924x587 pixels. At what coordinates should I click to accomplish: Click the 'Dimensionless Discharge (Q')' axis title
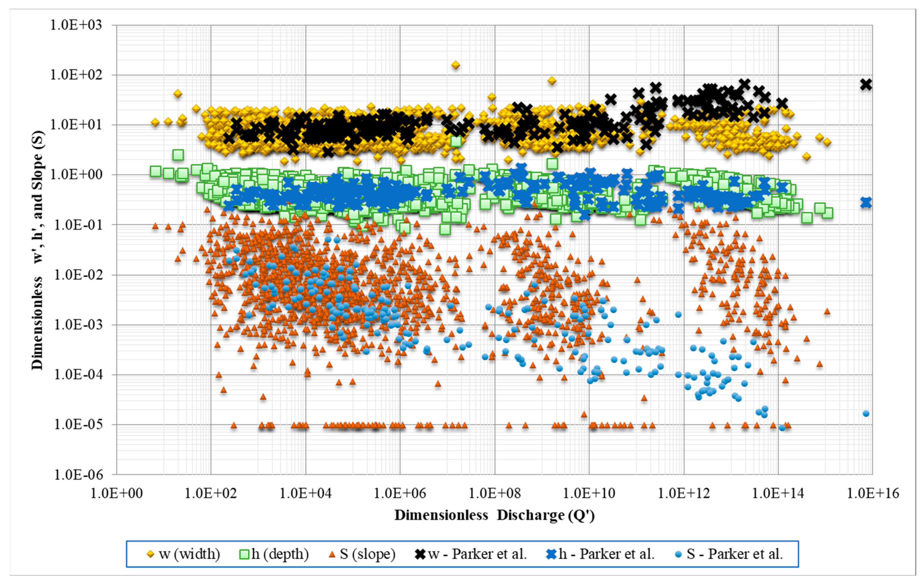click(494, 515)
